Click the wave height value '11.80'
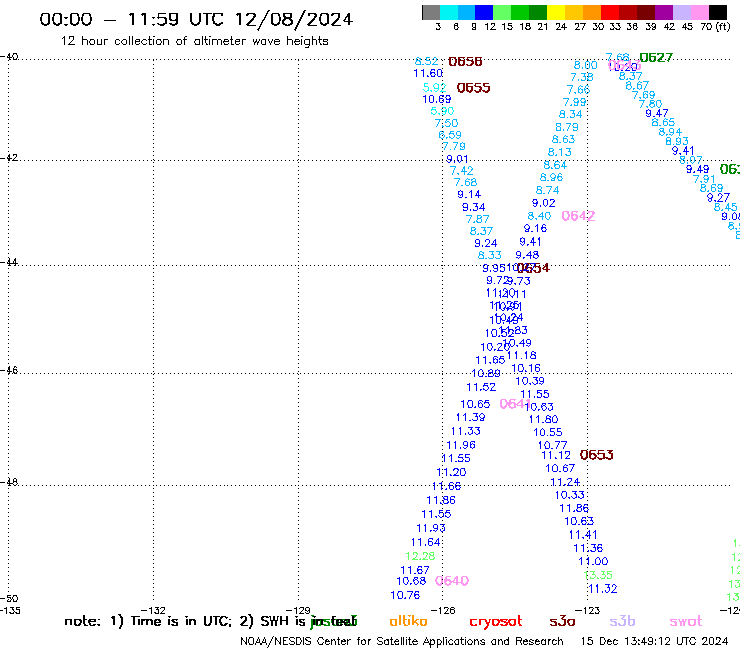 (x=543, y=419)
